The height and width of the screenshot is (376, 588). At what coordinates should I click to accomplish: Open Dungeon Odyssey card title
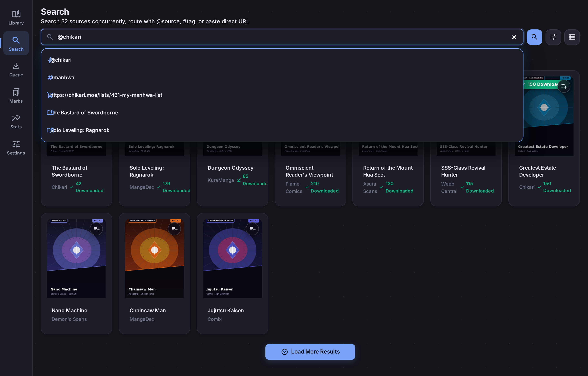point(230,168)
